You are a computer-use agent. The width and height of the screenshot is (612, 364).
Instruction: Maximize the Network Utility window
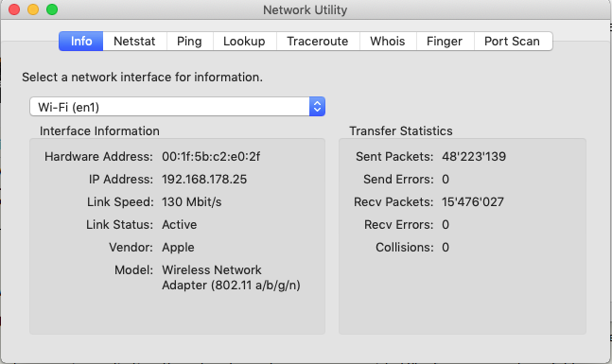[52, 9]
